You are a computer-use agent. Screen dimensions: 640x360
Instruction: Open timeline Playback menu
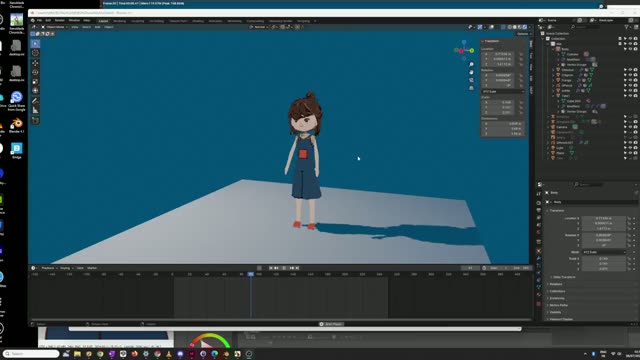tap(49, 268)
